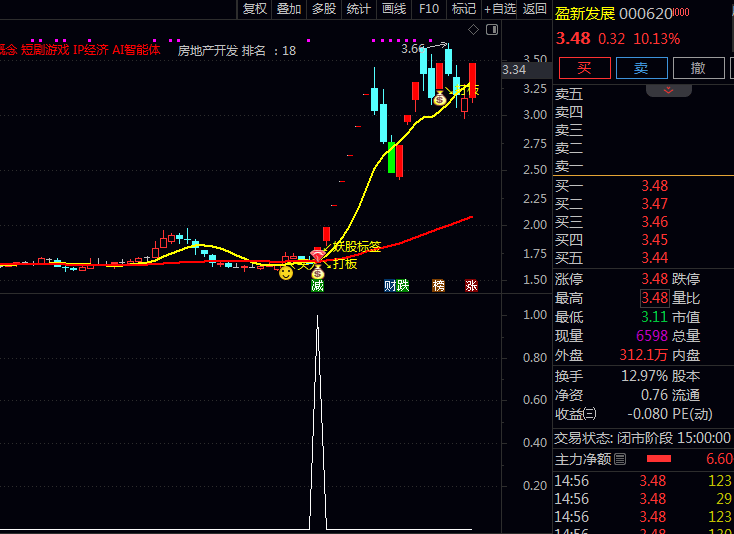Click the 现量 value 6598

652,336
